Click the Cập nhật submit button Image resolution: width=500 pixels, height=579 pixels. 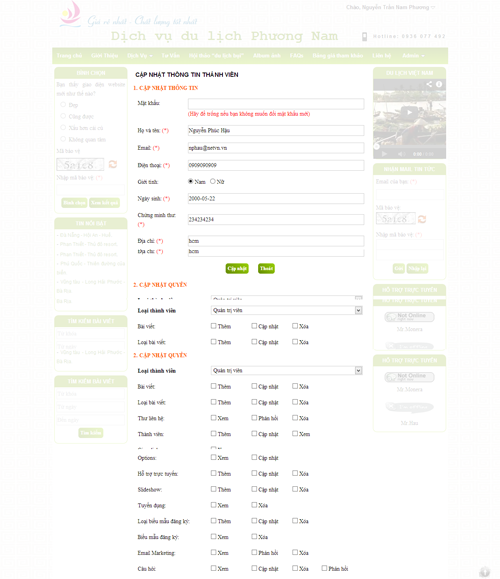[237, 268]
